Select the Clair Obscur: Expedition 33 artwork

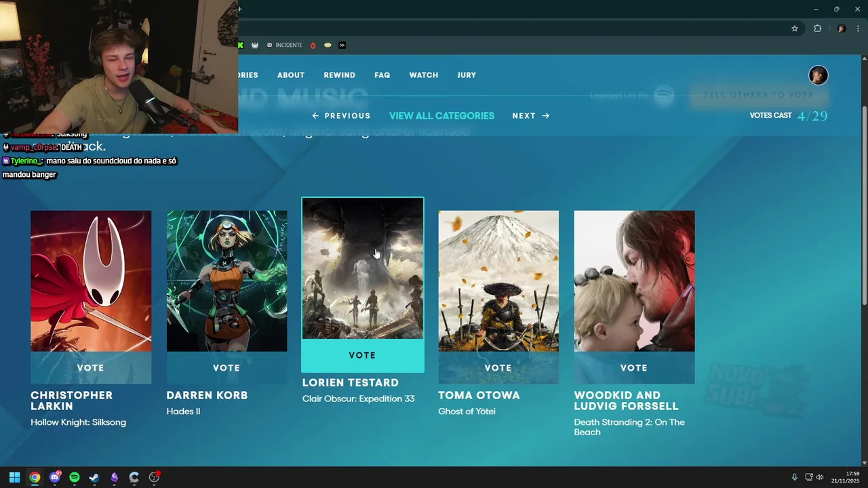363,268
